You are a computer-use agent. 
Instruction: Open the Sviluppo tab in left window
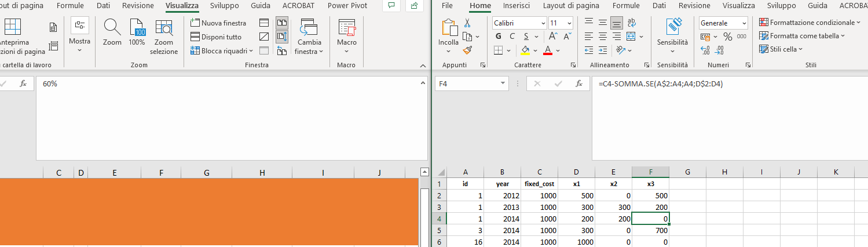click(x=225, y=6)
